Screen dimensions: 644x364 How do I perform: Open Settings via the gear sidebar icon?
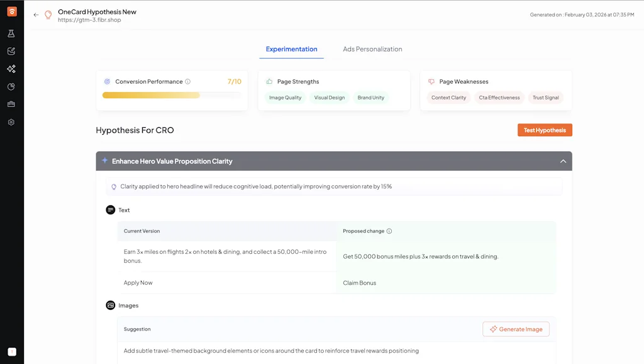(x=10, y=122)
